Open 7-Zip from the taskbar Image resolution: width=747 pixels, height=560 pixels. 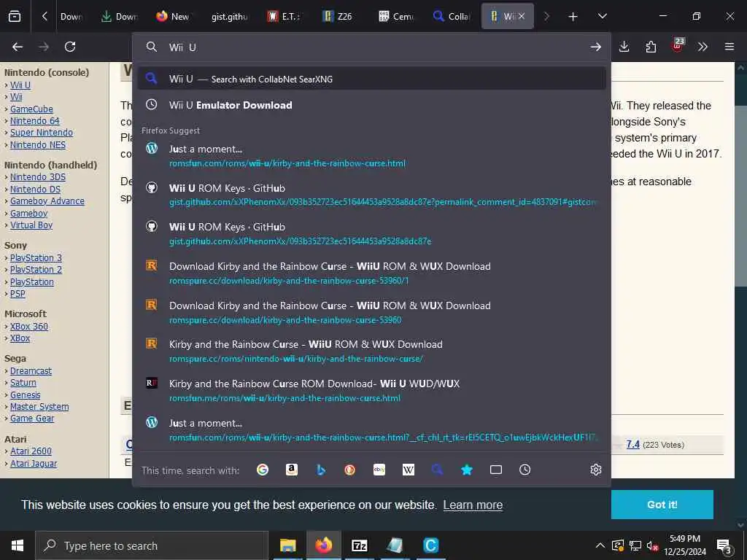pos(359,545)
